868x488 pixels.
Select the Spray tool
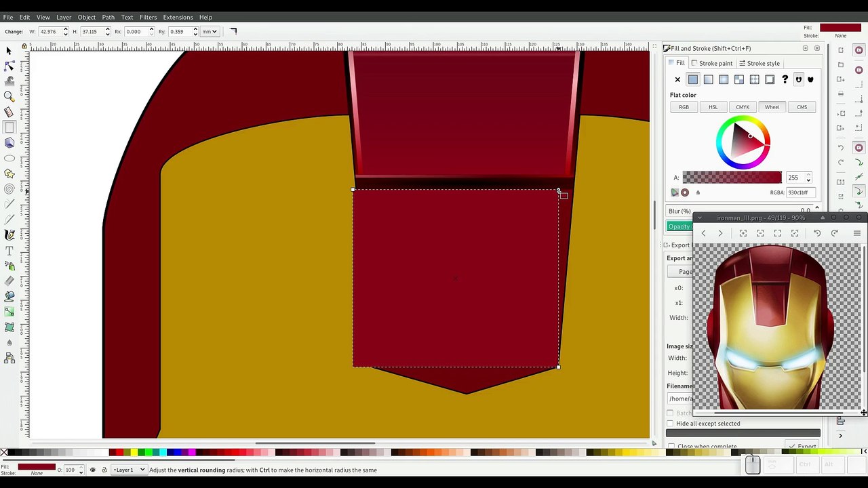coord(9,266)
